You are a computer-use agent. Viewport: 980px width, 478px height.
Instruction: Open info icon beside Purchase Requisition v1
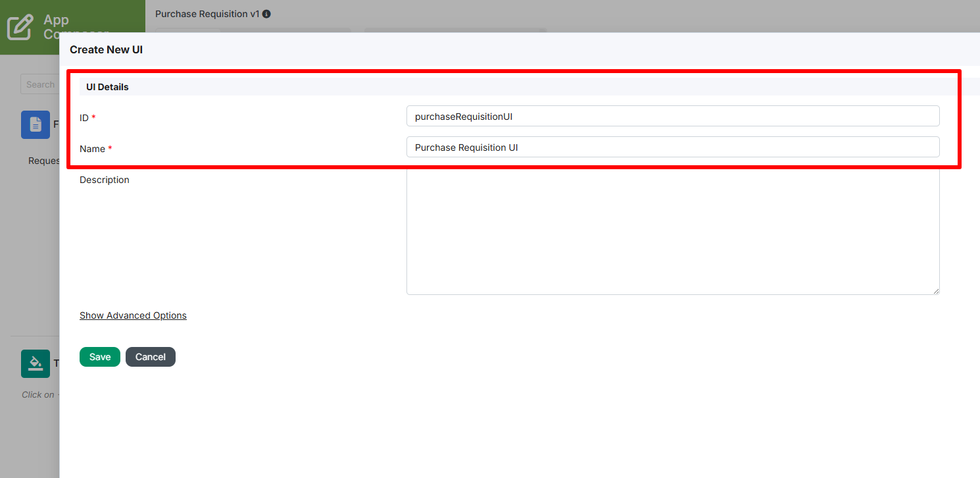pos(266,14)
